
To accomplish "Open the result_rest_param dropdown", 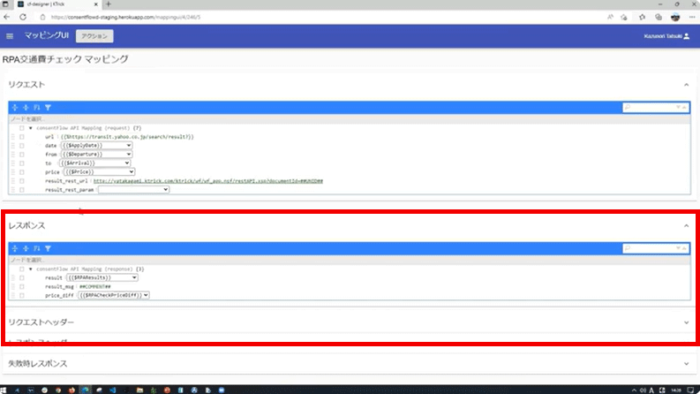I will [x=133, y=190].
